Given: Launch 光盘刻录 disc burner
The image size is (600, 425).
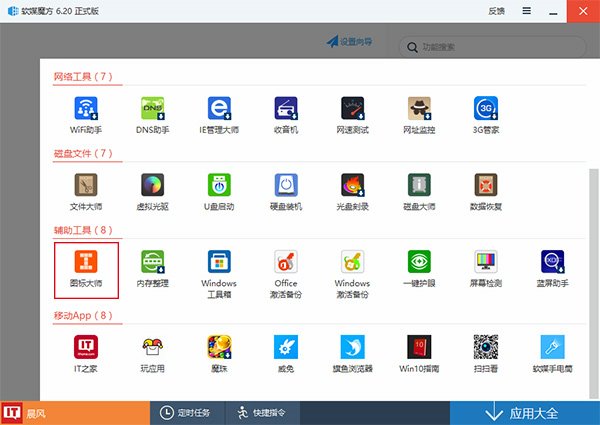Looking at the screenshot, I should click(352, 192).
